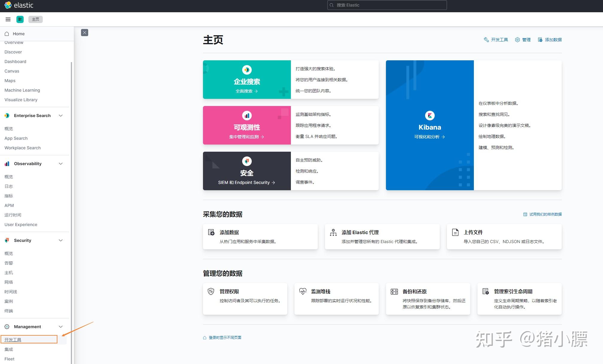The height and width of the screenshot is (364, 603).
Task: Click the 搜索 Elastic search field
Action: 387,5
